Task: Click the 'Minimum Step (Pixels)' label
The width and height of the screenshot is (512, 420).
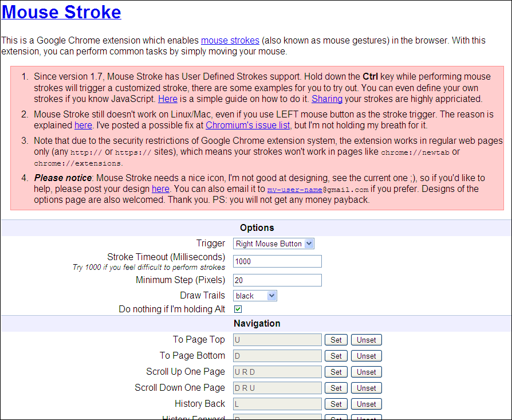Action: [x=180, y=280]
